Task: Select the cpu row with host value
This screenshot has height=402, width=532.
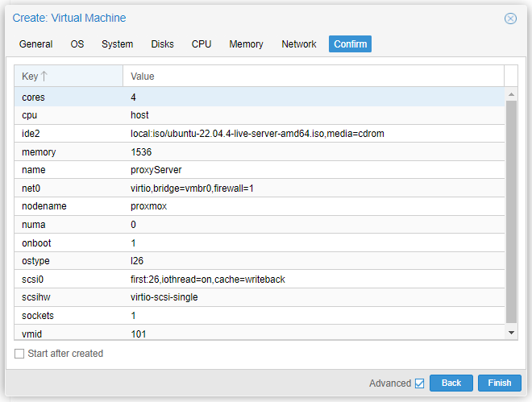Action: pyautogui.click(x=260, y=115)
